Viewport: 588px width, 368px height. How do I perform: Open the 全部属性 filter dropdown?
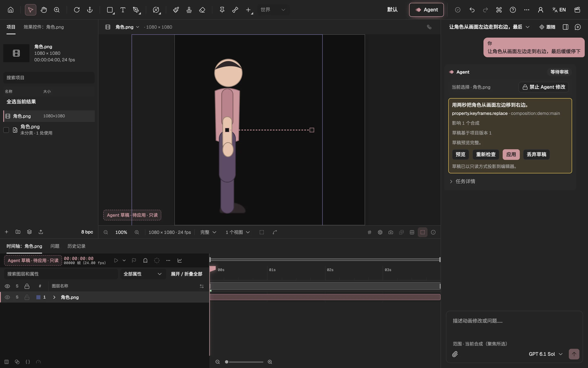[x=143, y=274]
